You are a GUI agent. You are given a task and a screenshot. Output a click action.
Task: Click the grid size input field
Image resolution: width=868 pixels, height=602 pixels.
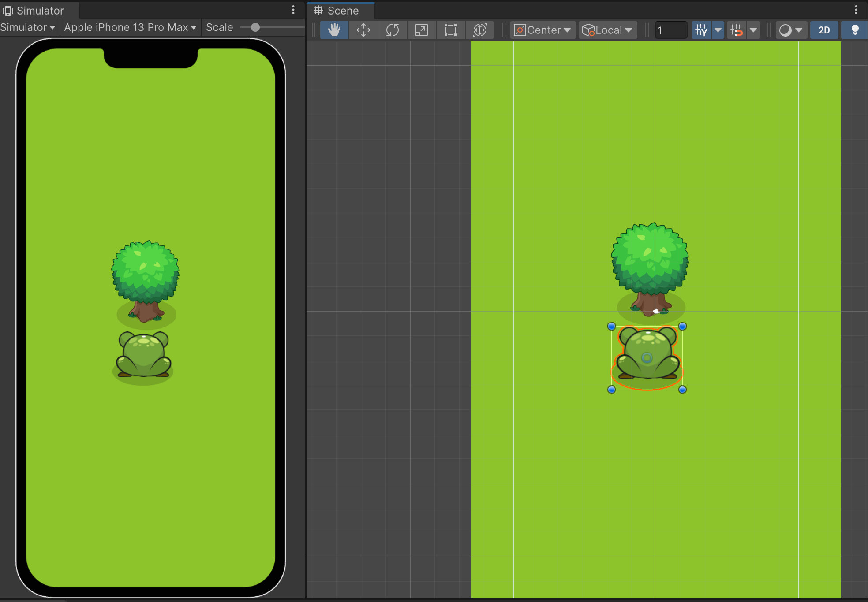point(671,30)
